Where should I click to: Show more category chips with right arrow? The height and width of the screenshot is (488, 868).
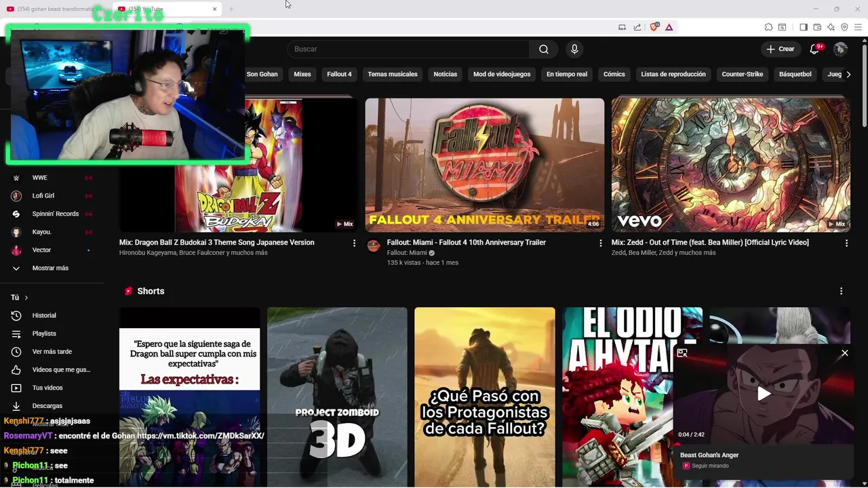[848, 74]
